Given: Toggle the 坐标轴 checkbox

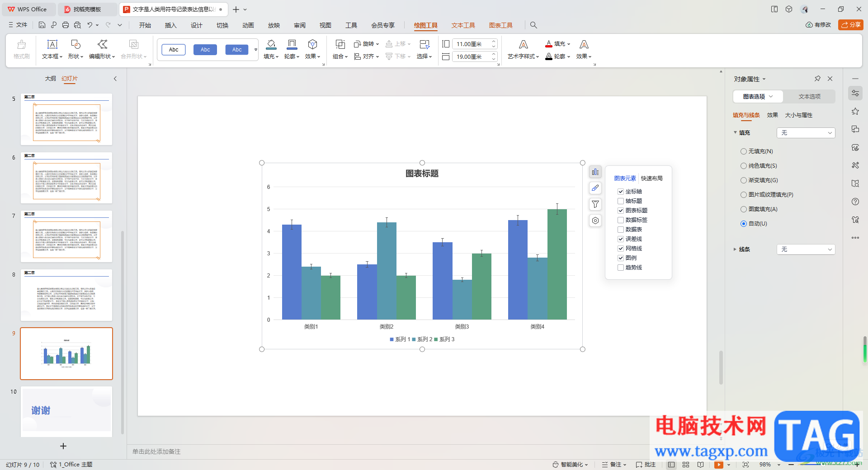Looking at the screenshot, I should [x=621, y=192].
